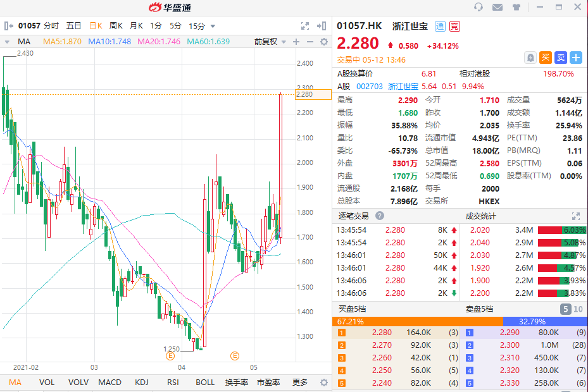Click current price label 2.280 on axis

click(313, 94)
